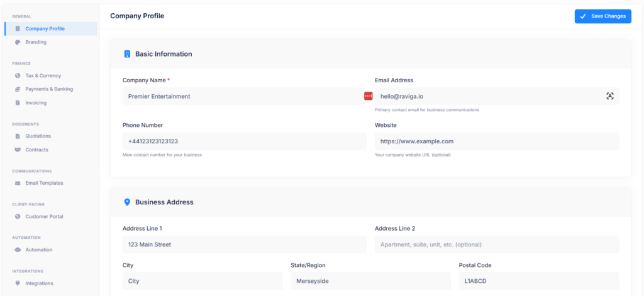644x296 pixels.
Task: Click the "Company Profile" page heading
Action: click(x=136, y=16)
